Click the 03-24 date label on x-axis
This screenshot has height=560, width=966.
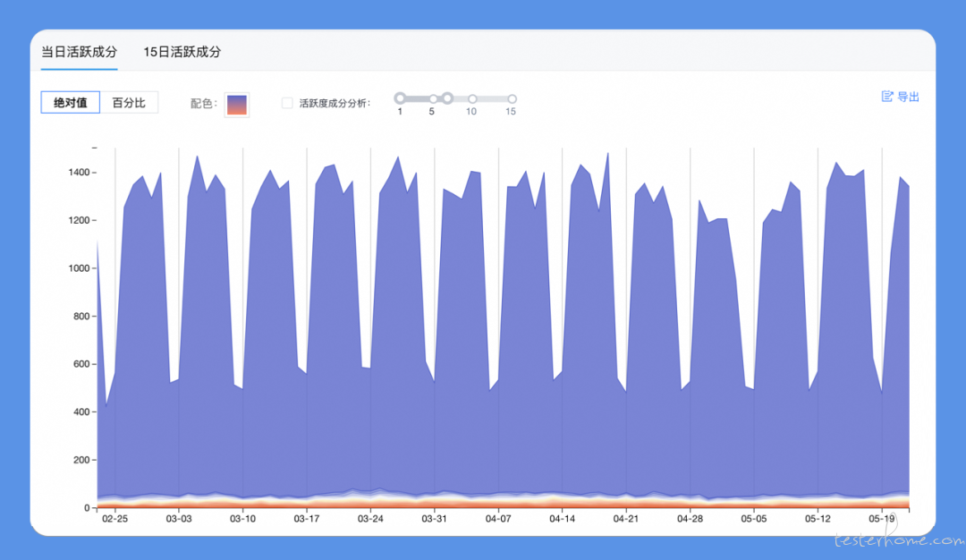tap(370, 519)
